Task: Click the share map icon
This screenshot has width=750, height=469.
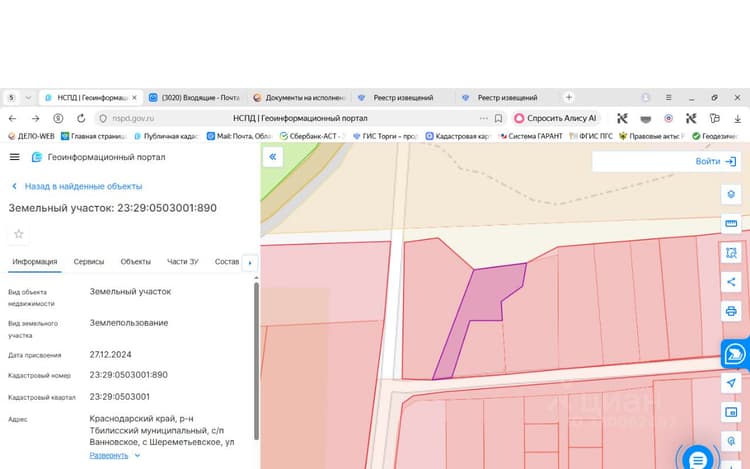Action: click(731, 282)
